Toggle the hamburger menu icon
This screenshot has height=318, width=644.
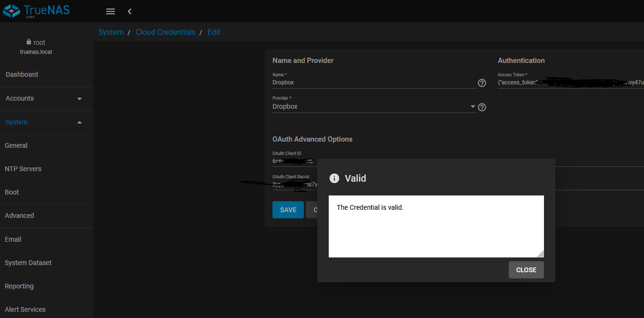[110, 11]
